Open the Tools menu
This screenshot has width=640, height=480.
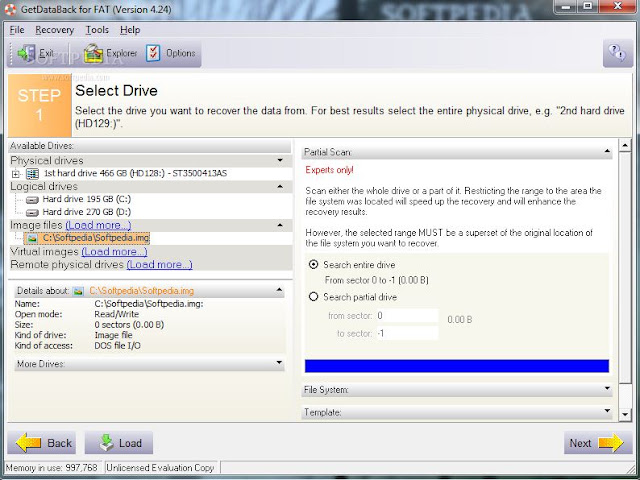(97, 30)
